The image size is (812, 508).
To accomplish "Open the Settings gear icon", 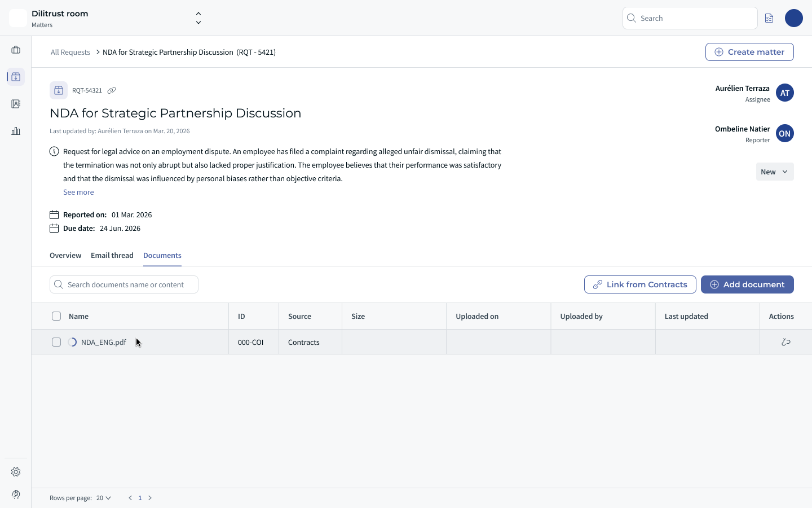I will (x=16, y=472).
